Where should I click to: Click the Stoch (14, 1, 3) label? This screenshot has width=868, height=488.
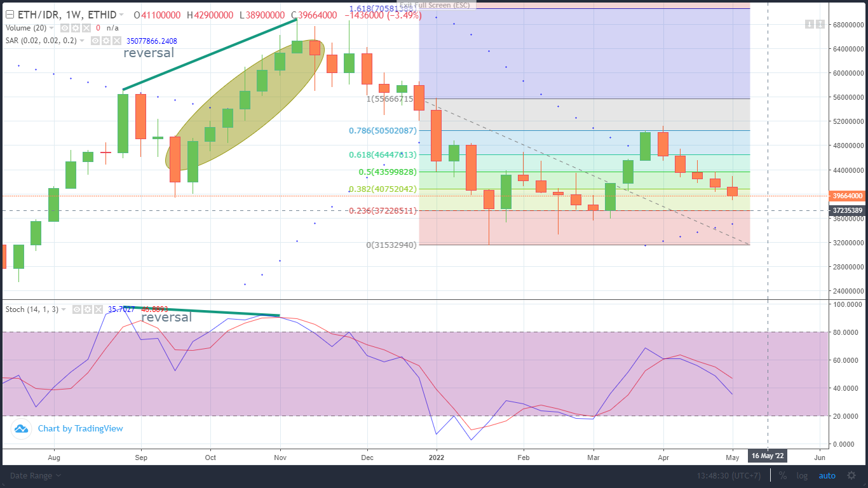pos(32,309)
